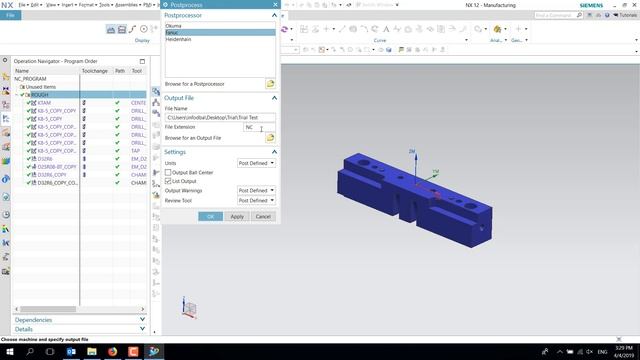Select Program Order View display icon
Image resolution: width=640 pixels, height=360 pixels.
point(111,29)
